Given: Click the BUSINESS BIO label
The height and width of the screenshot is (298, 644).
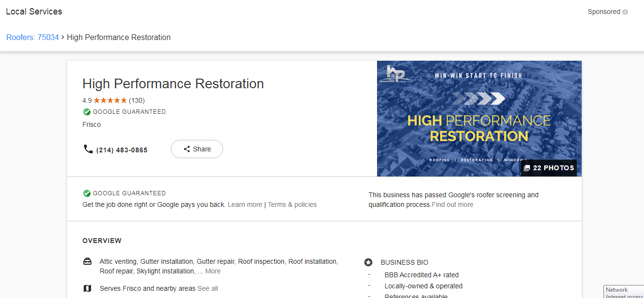Looking at the screenshot, I should [x=405, y=262].
